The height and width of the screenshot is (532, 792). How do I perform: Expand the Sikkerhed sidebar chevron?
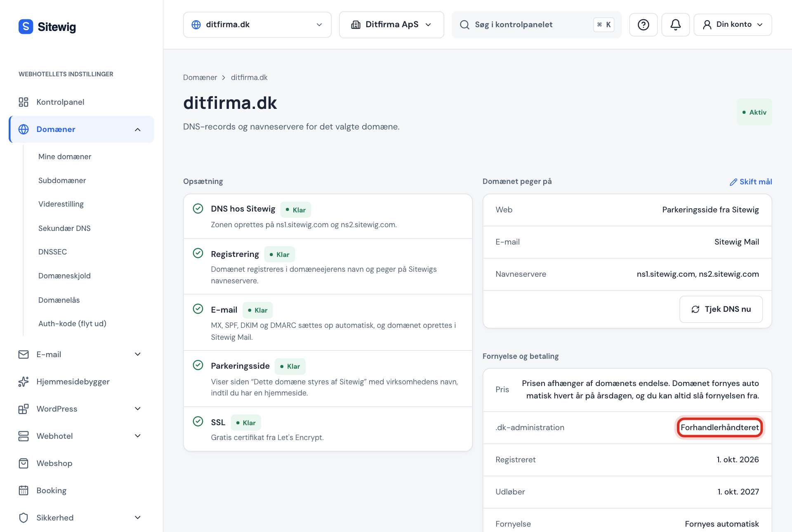(x=138, y=518)
